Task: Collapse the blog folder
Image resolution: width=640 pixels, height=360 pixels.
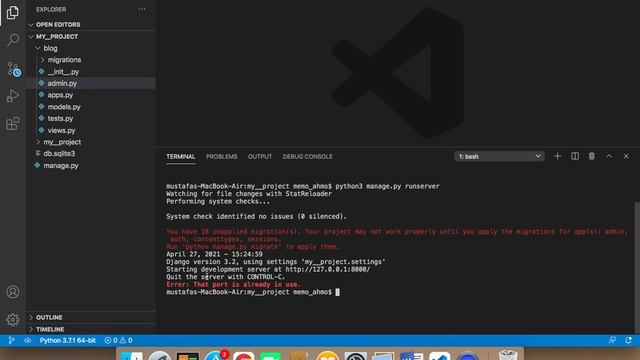Action: click(50, 48)
